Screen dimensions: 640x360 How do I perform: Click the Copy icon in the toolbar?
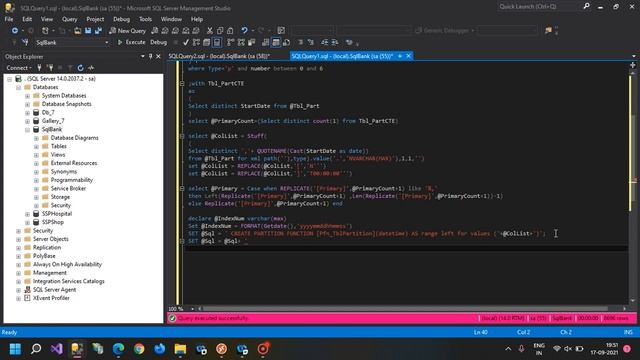click(x=220, y=31)
